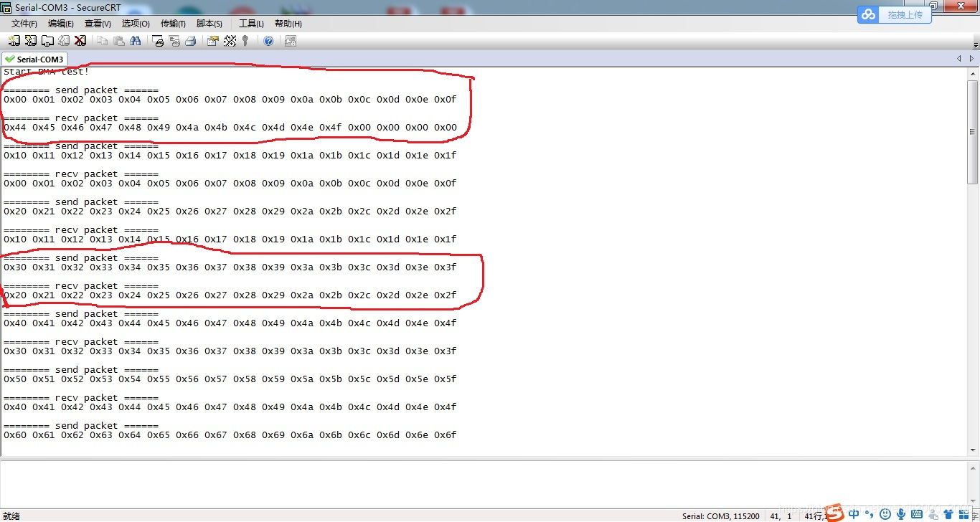The width and height of the screenshot is (980, 522).
Task: Click the cloud icon on the upload widget
Action: click(x=869, y=14)
